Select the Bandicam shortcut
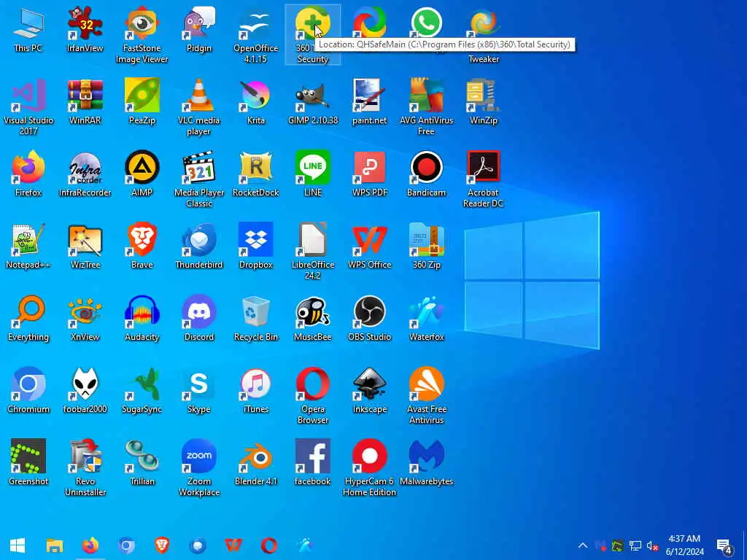Viewport: 747px width, 560px height. pyautogui.click(x=426, y=174)
